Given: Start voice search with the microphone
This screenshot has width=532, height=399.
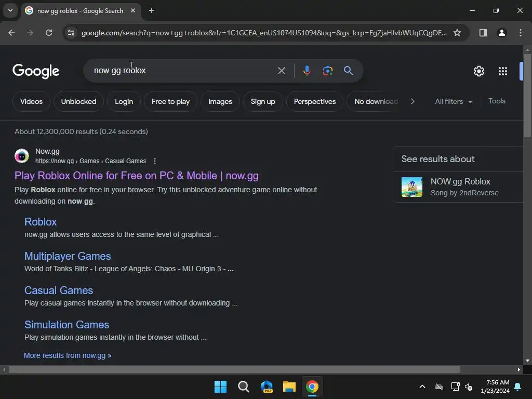Looking at the screenshot, I should pos(307,71).
